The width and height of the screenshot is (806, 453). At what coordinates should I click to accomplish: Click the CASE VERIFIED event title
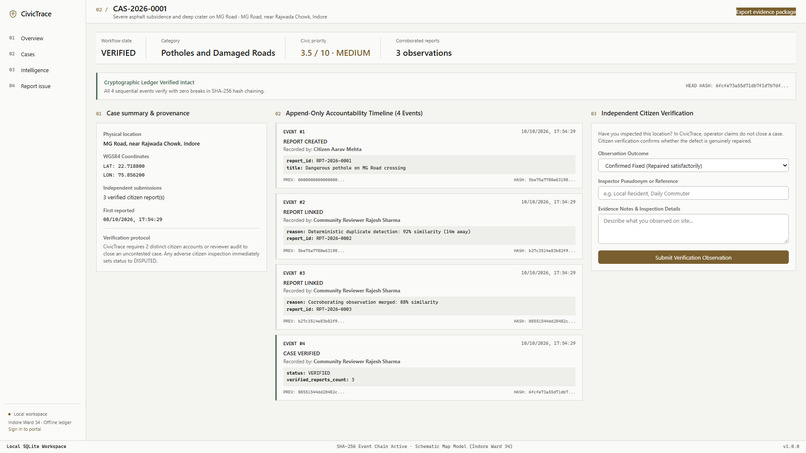[301, 354]
